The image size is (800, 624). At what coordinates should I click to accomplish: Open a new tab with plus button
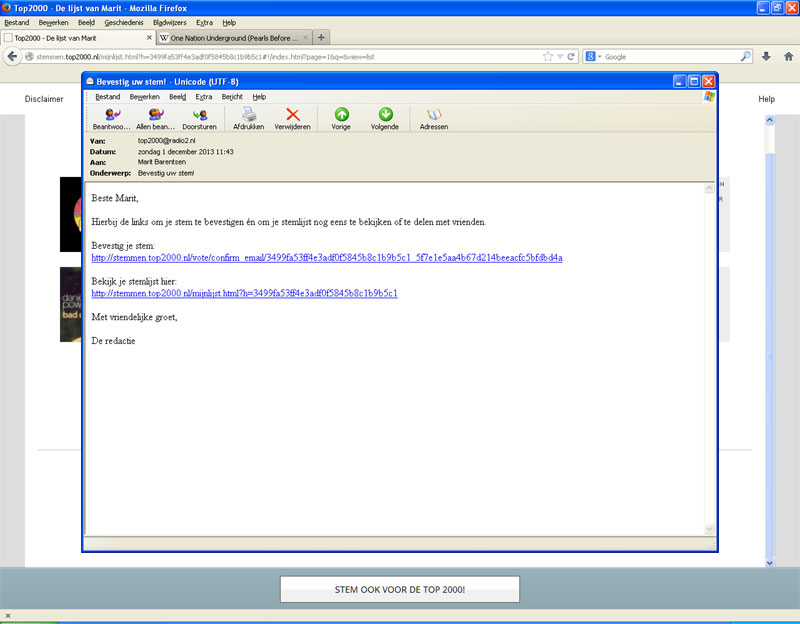[321, 38]
